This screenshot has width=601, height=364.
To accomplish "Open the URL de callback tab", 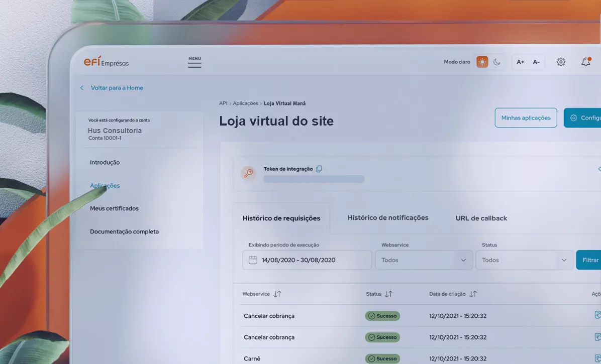I will point(481,218).
